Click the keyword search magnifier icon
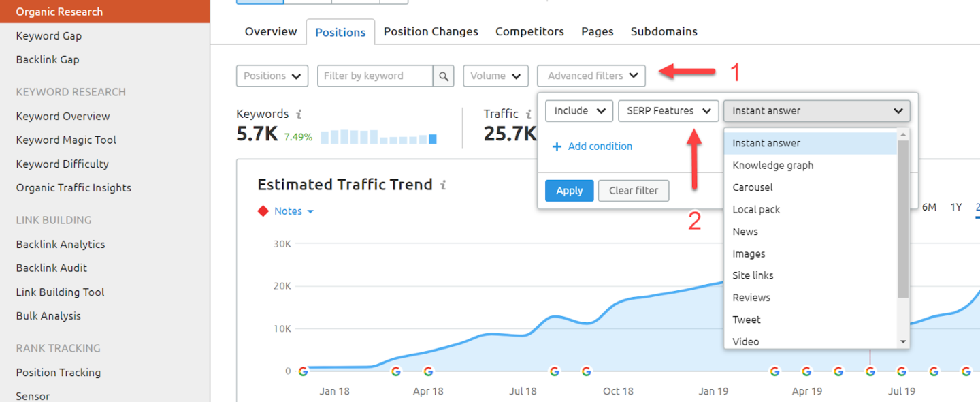 tap(444, 76)
